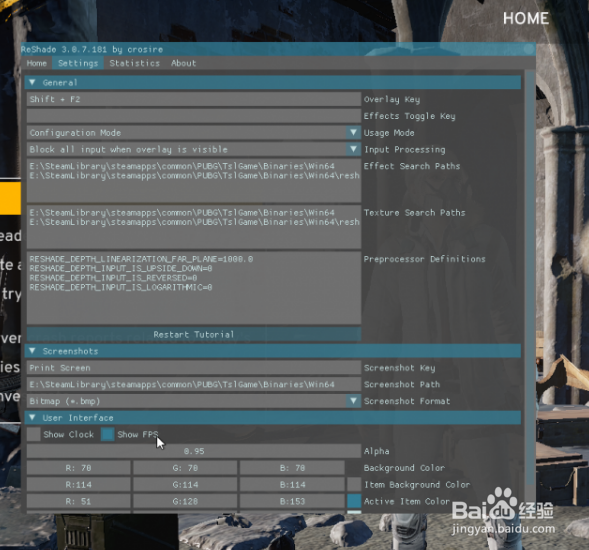Click the Screenshot Path field
589x550 pixels.
(x=194, y=384)
